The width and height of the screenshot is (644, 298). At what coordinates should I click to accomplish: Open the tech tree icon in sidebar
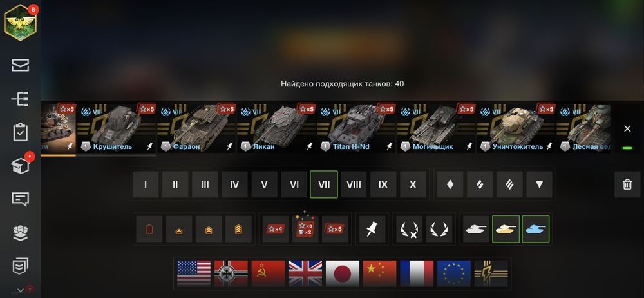pos(20,99)
